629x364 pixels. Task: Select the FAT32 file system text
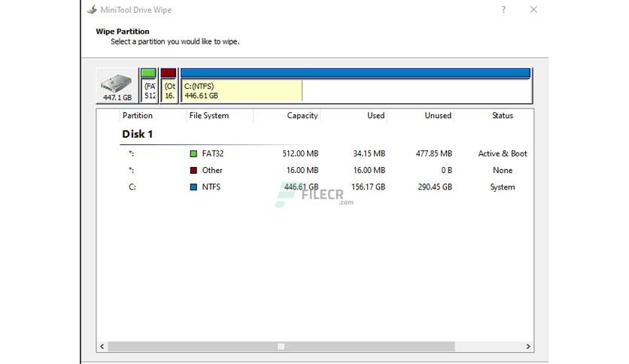pos(213,153)
